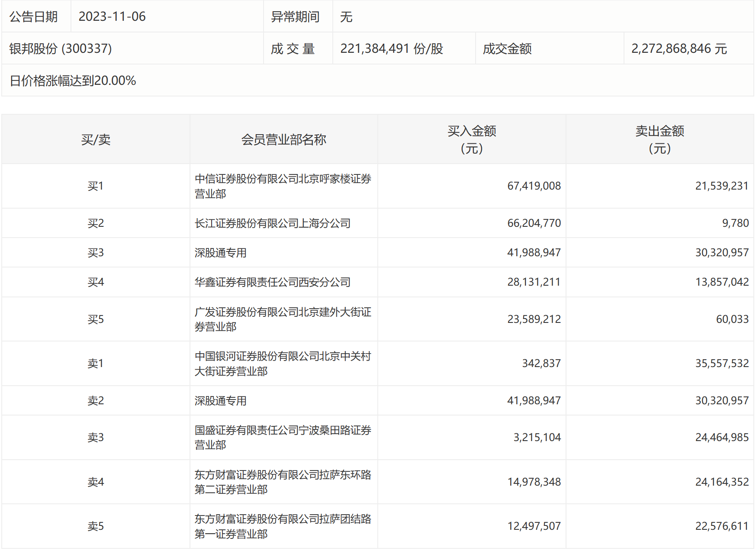Screen dimensions: 756x551
Task: Select 中国银河证券北京中关村大街证券营业部 cell
Action: tap(283, 364)
